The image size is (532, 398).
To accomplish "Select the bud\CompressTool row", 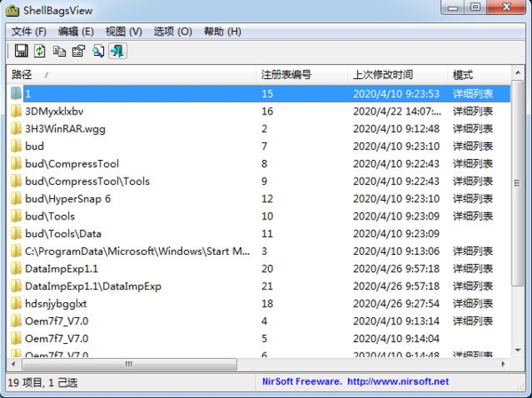I will point(258,163).
